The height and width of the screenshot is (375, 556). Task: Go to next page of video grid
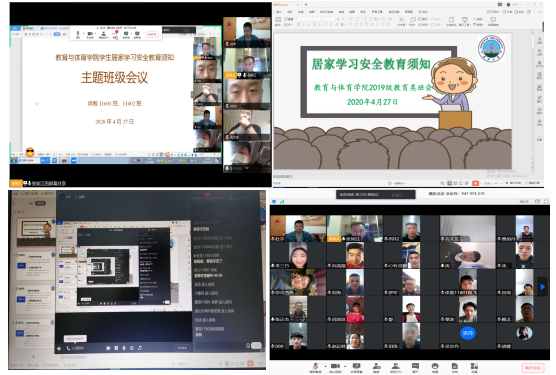542,286
